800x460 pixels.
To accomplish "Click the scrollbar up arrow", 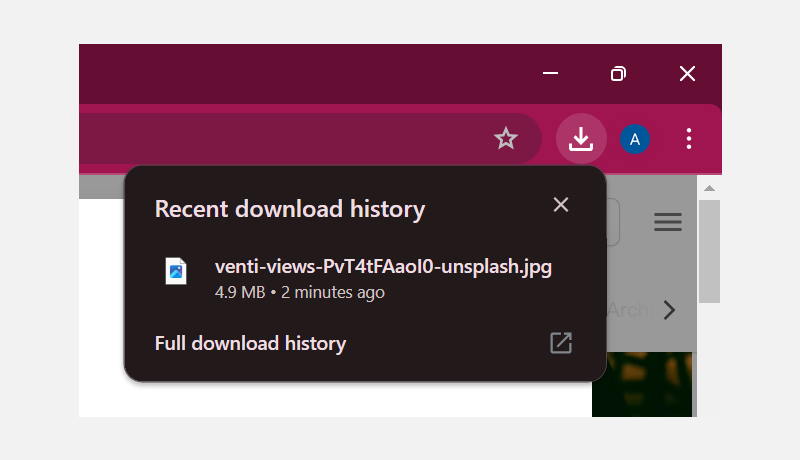I will click(x=709, y=188).
